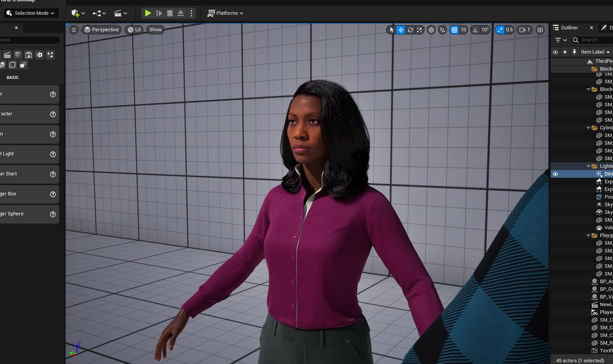This screenshot has height=364, width=613.
Task: Click the Character placement entry
Action: tap(29, 114)
